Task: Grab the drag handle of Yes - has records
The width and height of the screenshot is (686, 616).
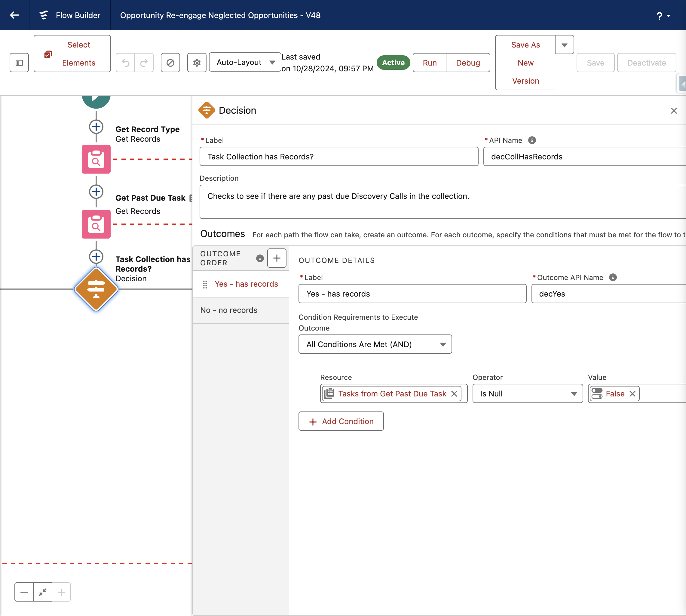Action: click(205, 284)
